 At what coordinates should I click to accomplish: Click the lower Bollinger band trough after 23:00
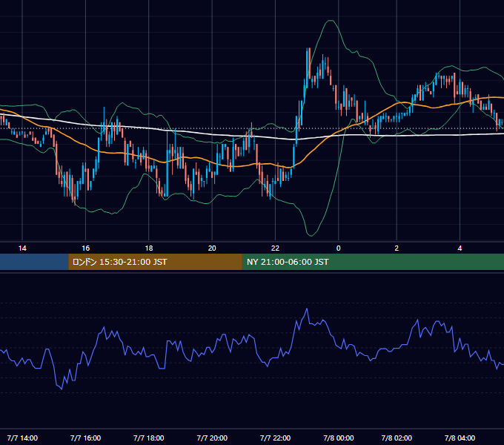[311, 236]
